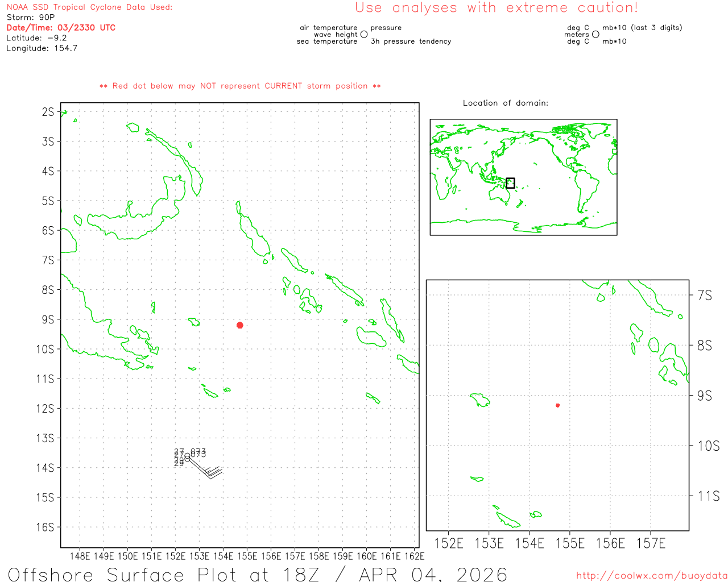This screenshot has width=728, height=582.
Task: Click the legend circle beside wave height
Action: [364, 35]
